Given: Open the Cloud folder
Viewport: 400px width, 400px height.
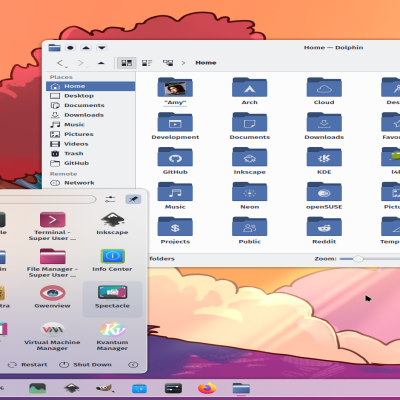Looking at the screenshot, I should coord(324,88).
